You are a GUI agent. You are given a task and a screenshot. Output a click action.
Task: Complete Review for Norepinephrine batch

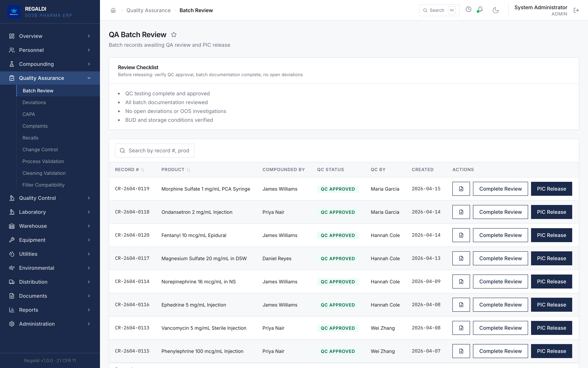(x=500, y=282)
